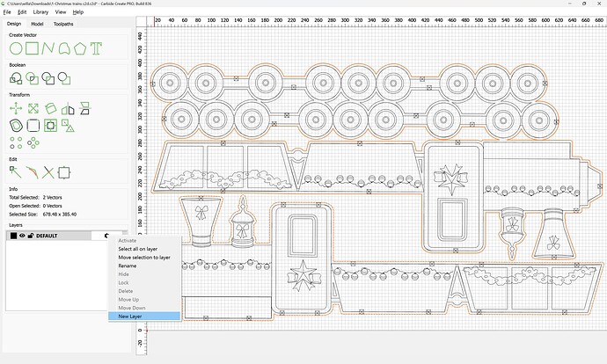Image resolution: width=607 pixels, height=364 pixels.
Task: Toggle visibility eye of DEFAULT layer
Action: (22, 236)
